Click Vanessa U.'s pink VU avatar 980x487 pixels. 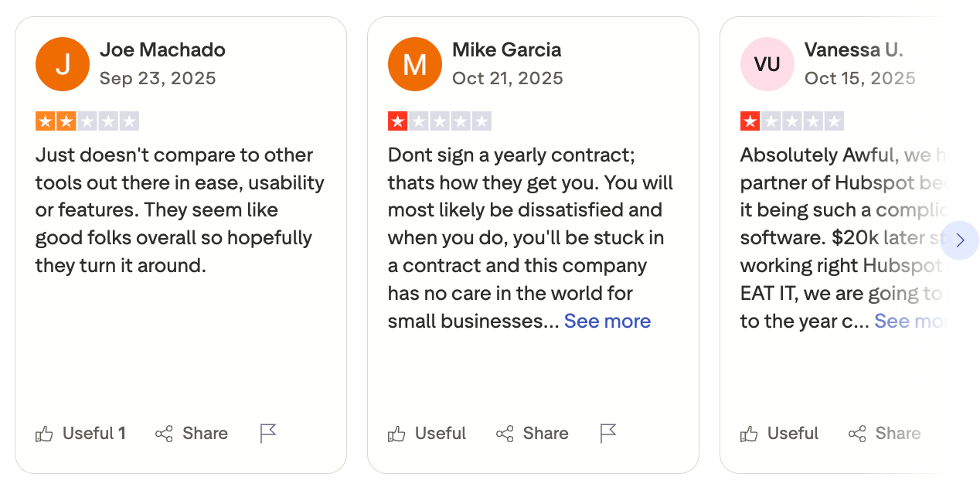(767, 64)
